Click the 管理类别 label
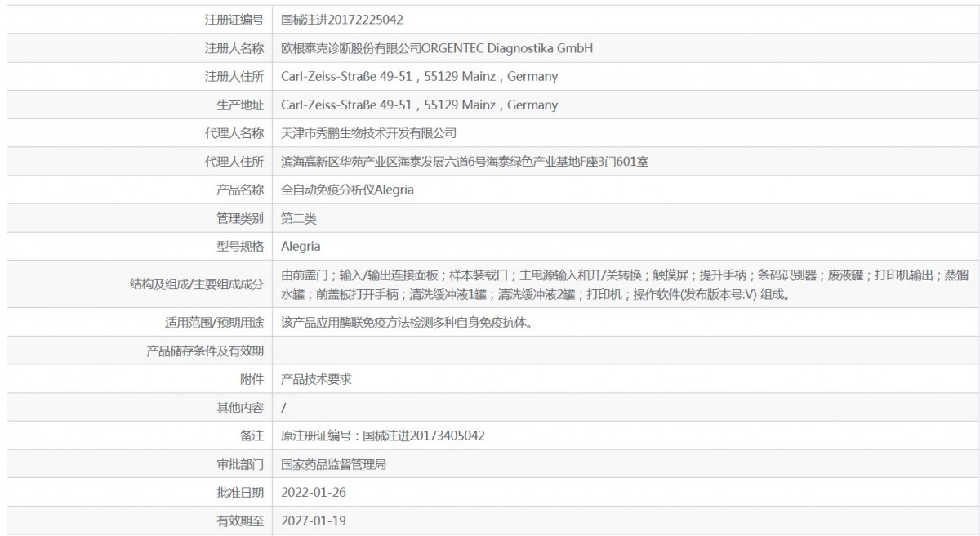980x536 pixels. pos(239,218)
